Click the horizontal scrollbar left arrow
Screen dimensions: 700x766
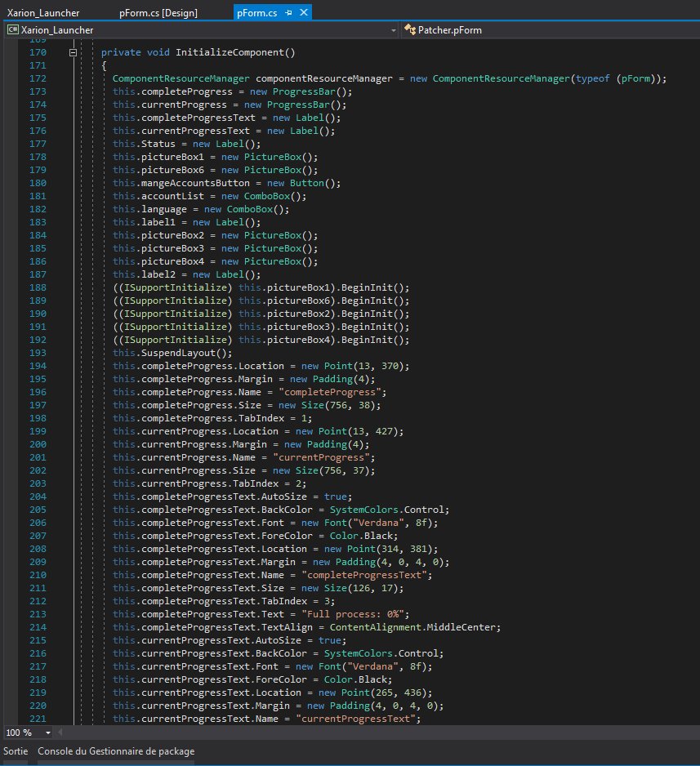point(60,733)
